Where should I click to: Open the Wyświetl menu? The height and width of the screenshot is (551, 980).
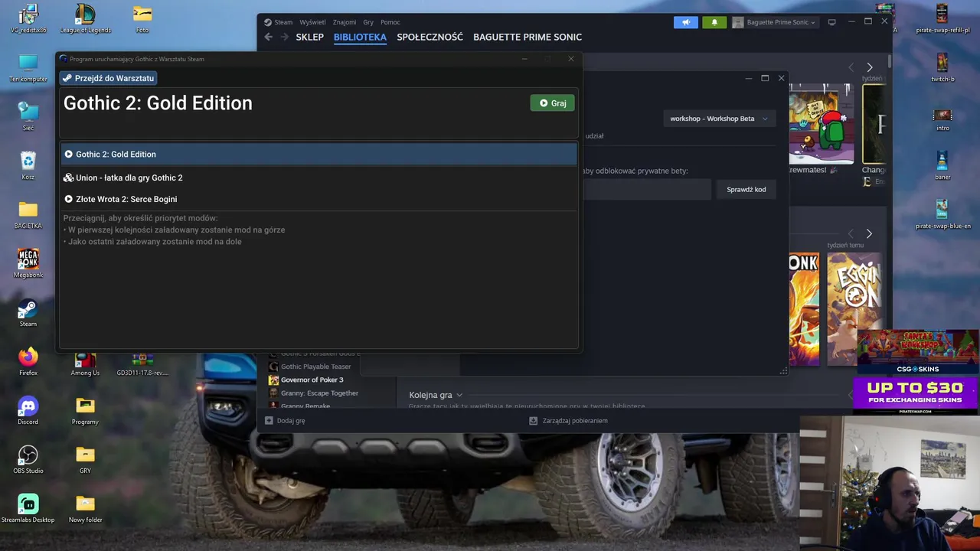(312, 22)
